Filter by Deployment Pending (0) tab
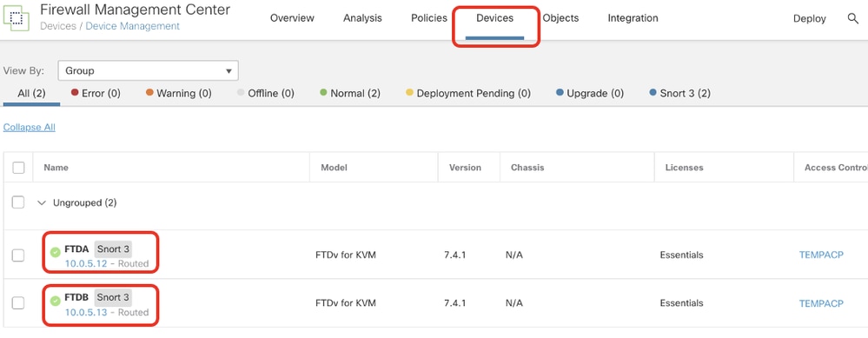The height and width of the screenshot is (338, 868). [x=468, y=94]
